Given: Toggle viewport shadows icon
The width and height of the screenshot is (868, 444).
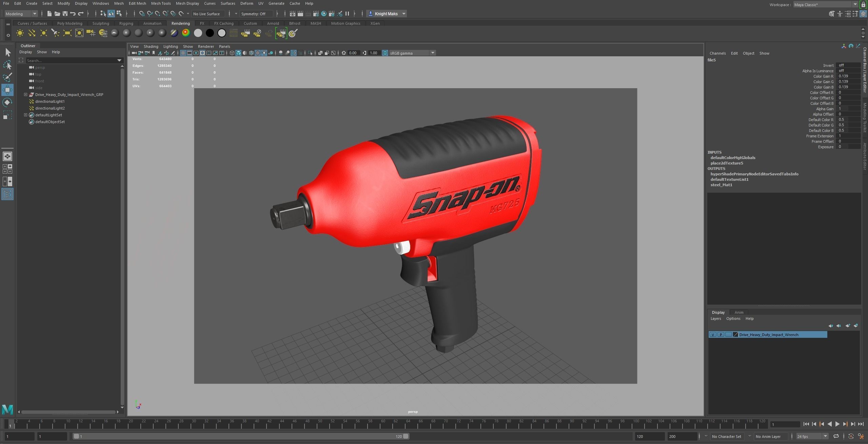Looking at the screenshot, I should pyautogui.click(x=271, y=53).
